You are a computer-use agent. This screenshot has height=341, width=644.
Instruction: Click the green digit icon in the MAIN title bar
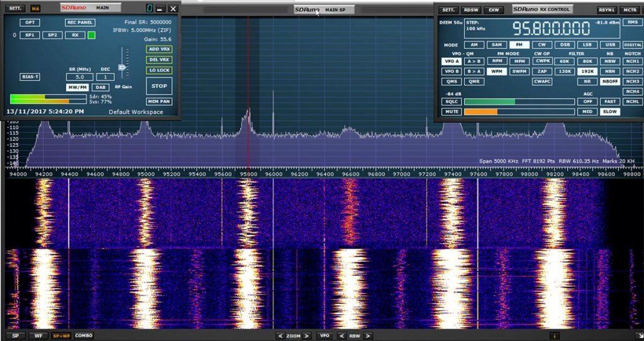point(149,8)
